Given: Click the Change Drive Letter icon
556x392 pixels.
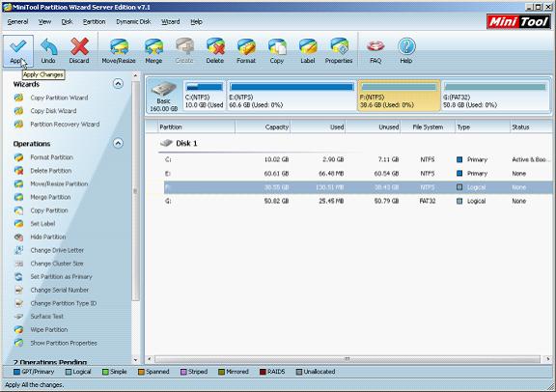Looking at the screenshot, I should (x=18, y=250).
